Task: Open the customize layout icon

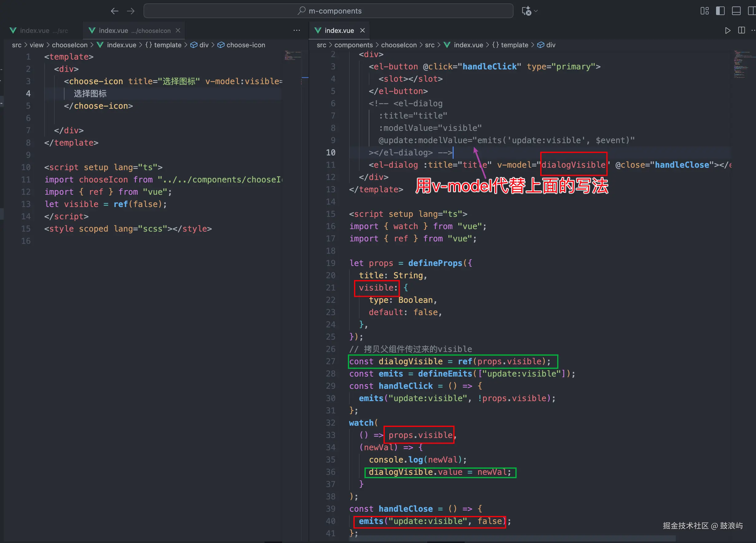Action: click(x=704, y=11)
